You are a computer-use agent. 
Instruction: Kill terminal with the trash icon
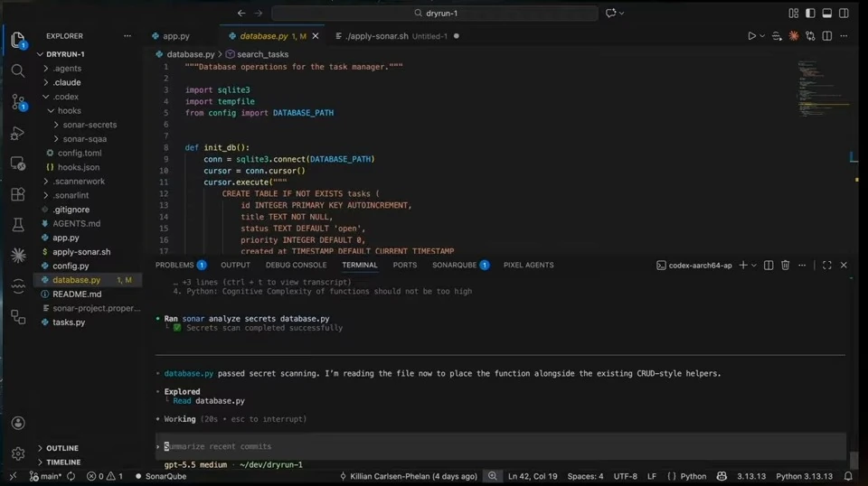(785, 266)
